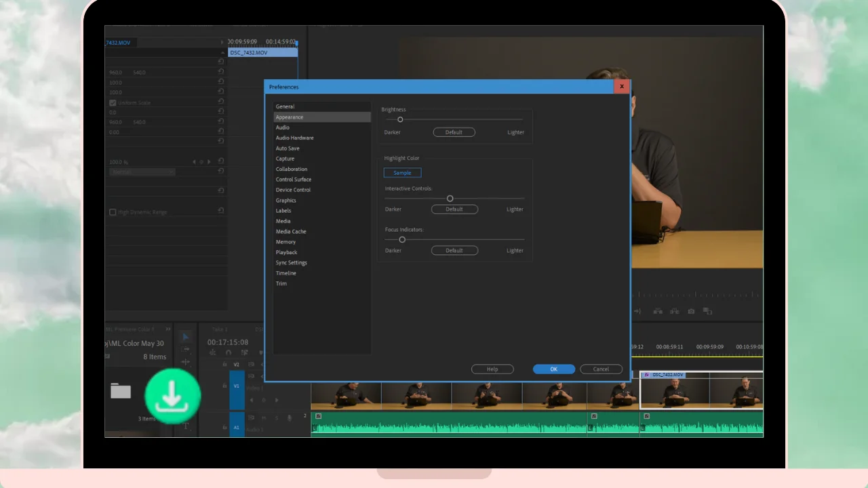This screenshot has width=868, height=488.
Task: Go to next keyframe on Video 1 track
Action: pos(277,400)
